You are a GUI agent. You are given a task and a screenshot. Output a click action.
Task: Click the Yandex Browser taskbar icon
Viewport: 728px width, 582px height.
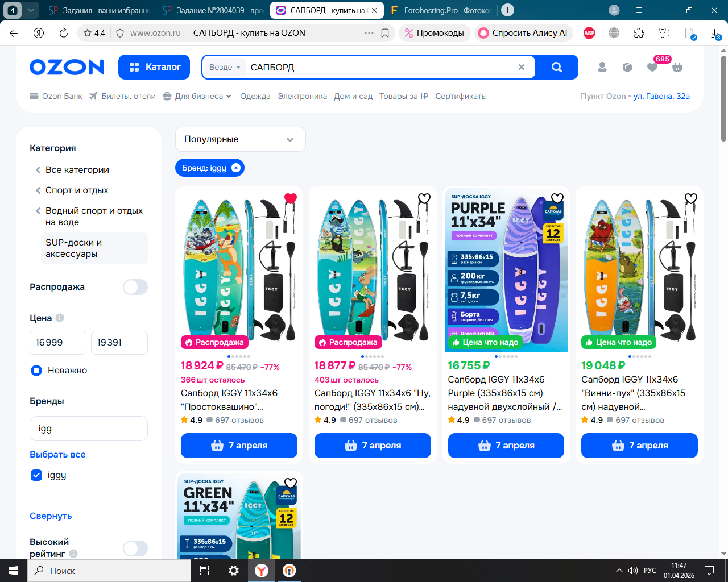pos(262,571)
